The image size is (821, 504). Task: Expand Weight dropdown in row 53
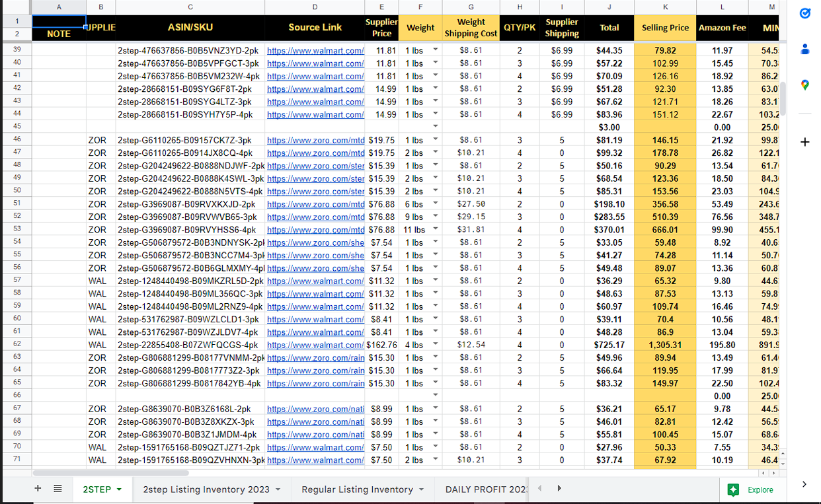[x=435, y=230]
